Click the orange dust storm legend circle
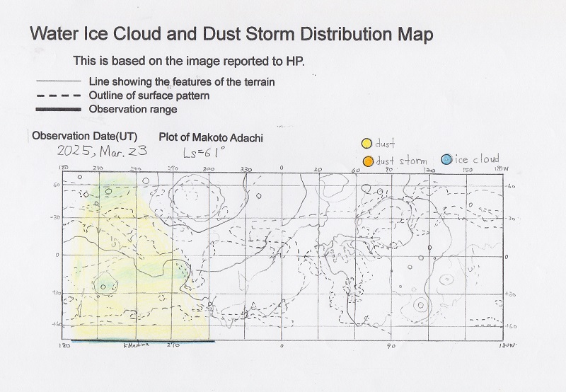This screenshot has width=566, height=392. (368, 161)
